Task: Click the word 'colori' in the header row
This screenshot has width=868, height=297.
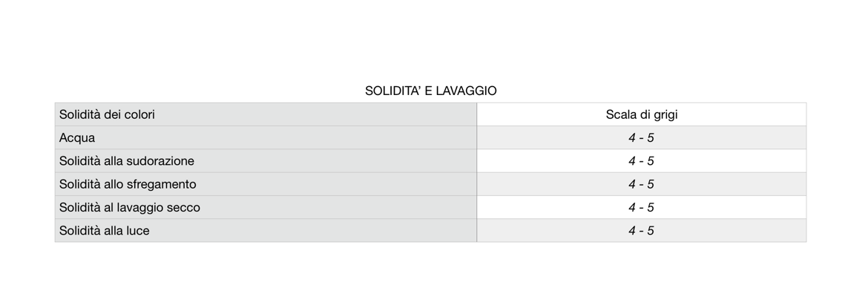Action: tap(138, 115)
